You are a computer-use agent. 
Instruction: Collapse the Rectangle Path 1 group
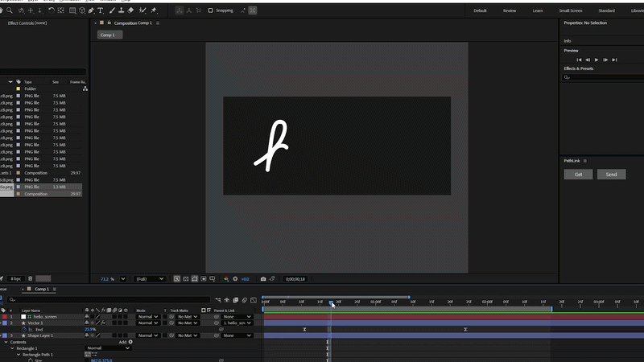pos(19,355)
